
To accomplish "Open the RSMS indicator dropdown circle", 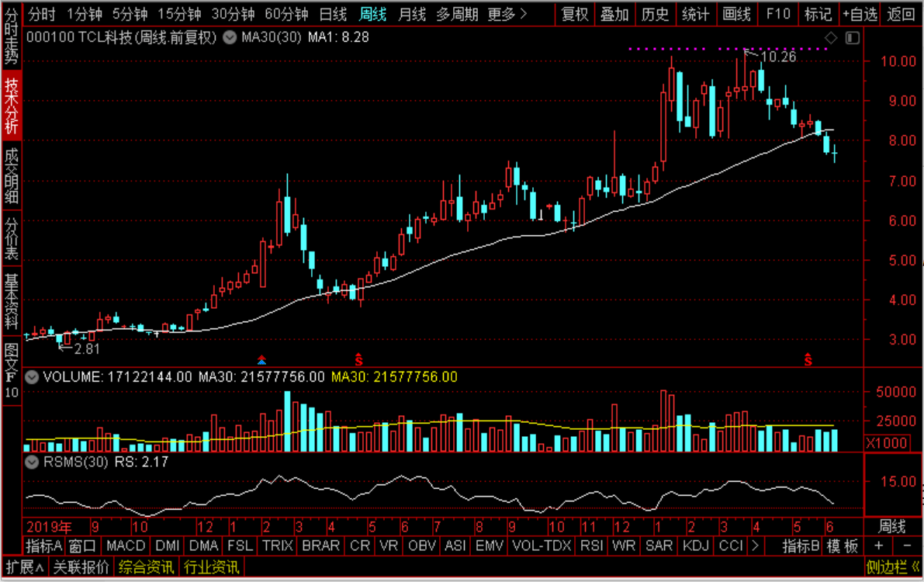I will tap(32, 462).
